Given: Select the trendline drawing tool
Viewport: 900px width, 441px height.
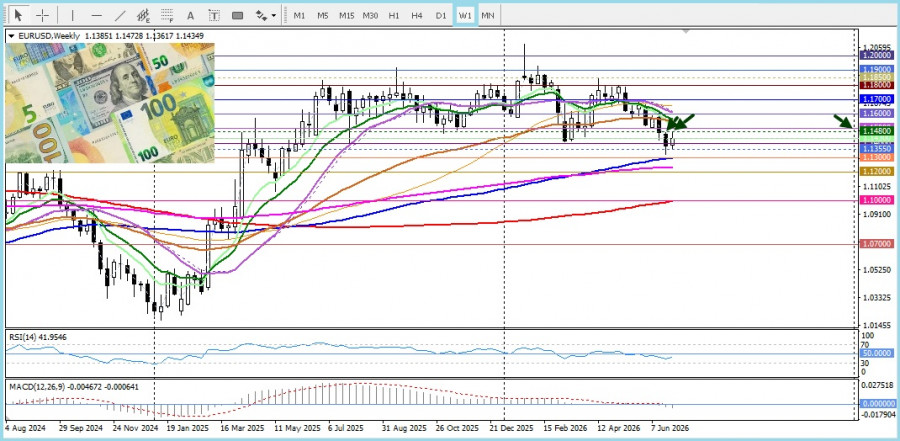Looking at the screenshot, I should (x=120, y=16).
